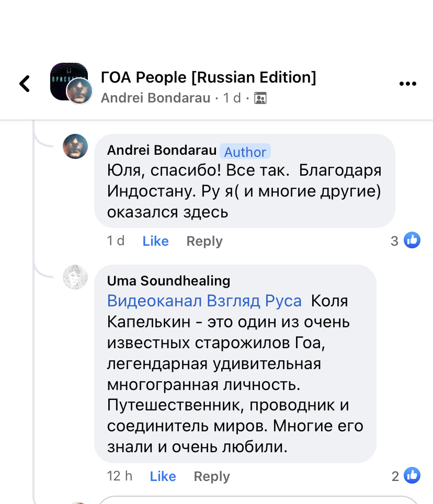
Task: Open the ГОА People [Russian Edition] group title
Action: click(208, 77)
